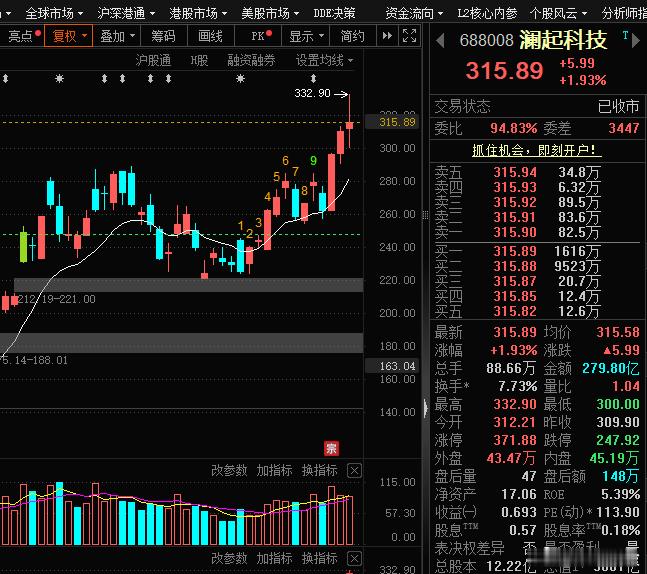The height and width of the screenshot is (574, 647).
Task: Click axis cursor value 163.04
Action: click(392, 366)
